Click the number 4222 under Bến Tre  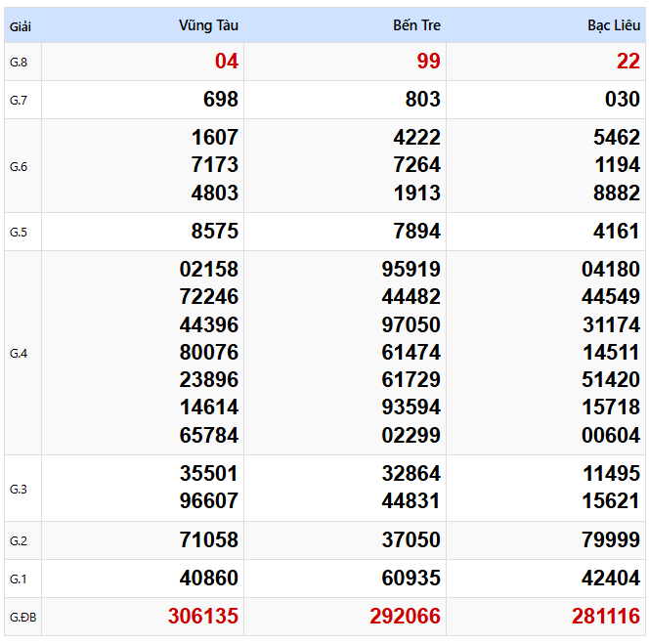point(416,138)
